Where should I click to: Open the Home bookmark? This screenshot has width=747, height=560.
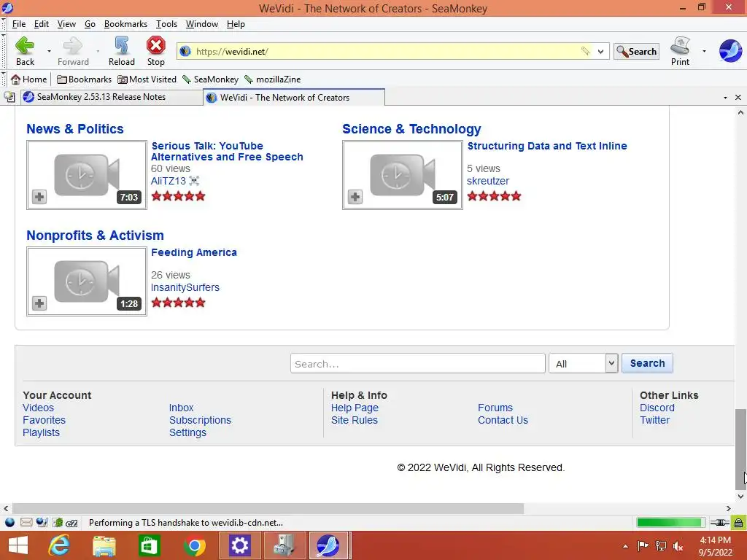pos(29,79)
